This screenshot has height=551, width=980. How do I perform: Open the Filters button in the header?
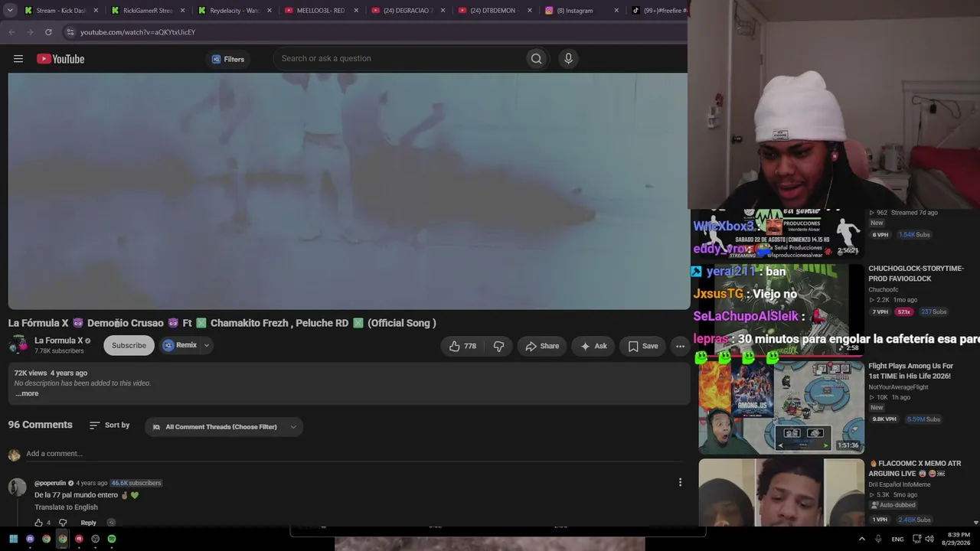[x=228, y=59]
